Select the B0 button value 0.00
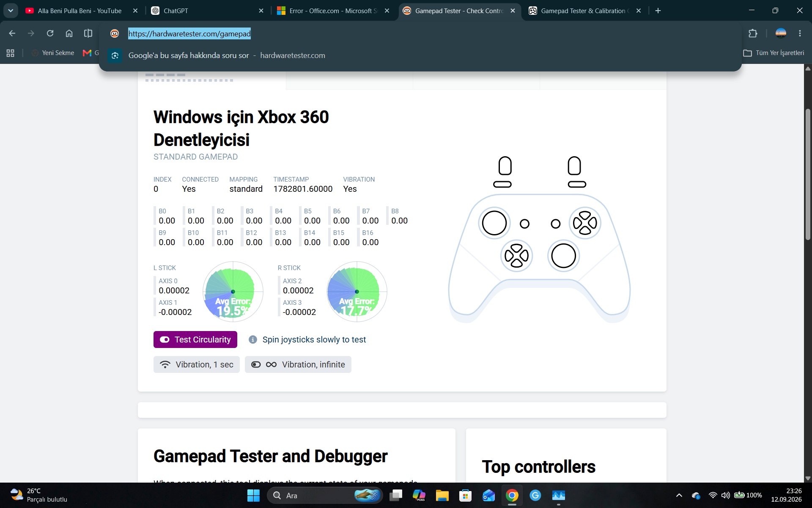This screenshot has height=508, width=812. [167, 221]
